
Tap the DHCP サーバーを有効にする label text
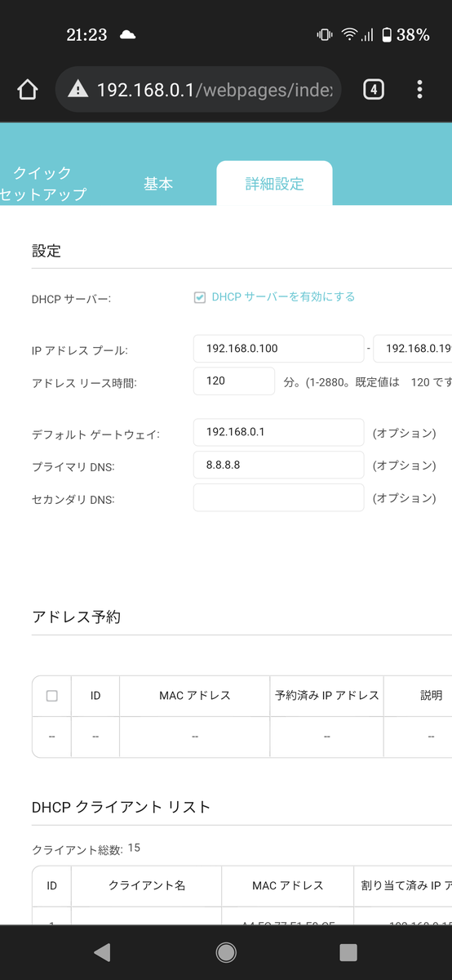[x=283, y=296]
